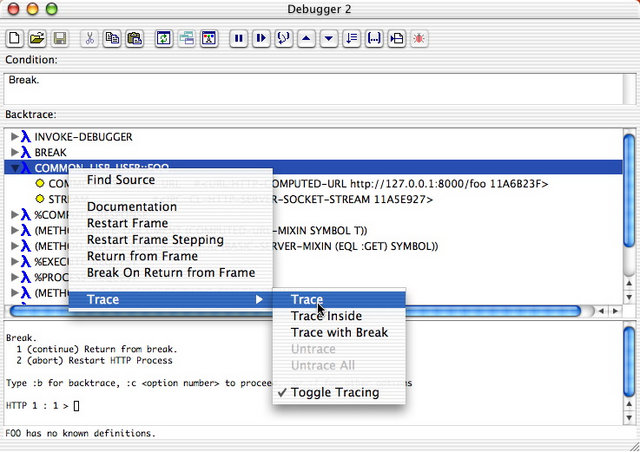Click the window graph browser icon
The height and width of the screenshot is (452, 640).
(209, 39)
